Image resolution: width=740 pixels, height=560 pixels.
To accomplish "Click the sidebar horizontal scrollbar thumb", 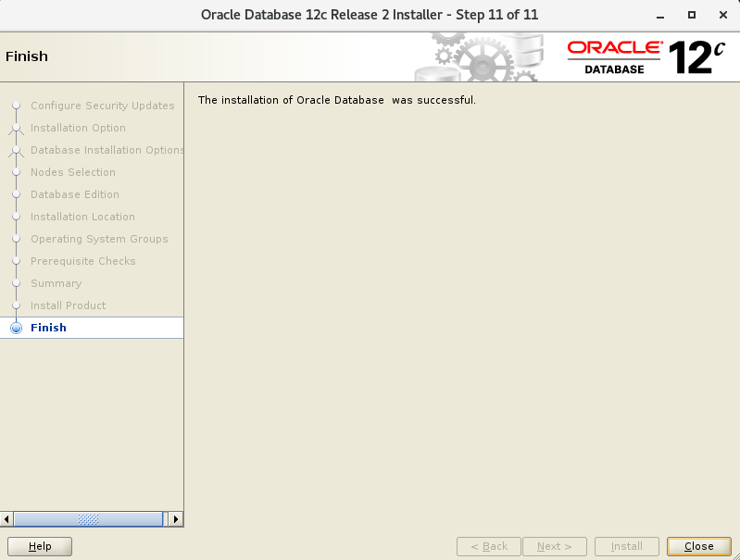I will [x=88, y=519].
